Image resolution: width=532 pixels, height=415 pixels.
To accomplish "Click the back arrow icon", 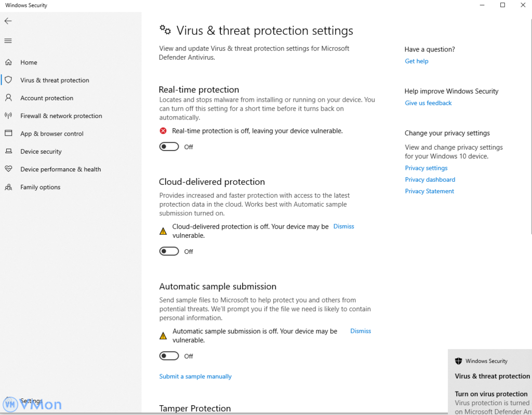I will [8, 21].
